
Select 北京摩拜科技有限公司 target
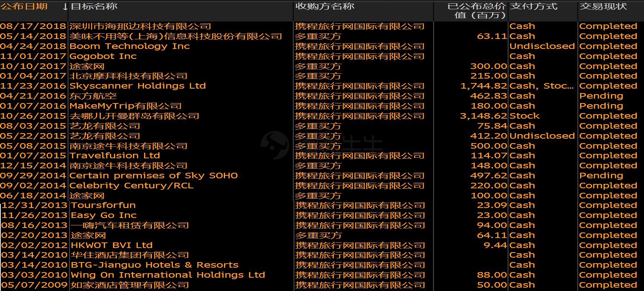point(129,76)
